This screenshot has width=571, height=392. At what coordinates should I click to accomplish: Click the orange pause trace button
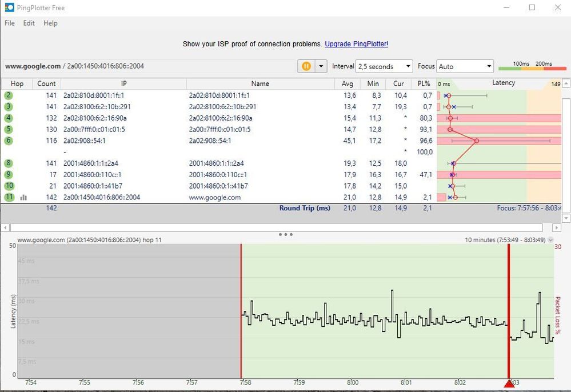pyautogui.click(x=306, y=66)
